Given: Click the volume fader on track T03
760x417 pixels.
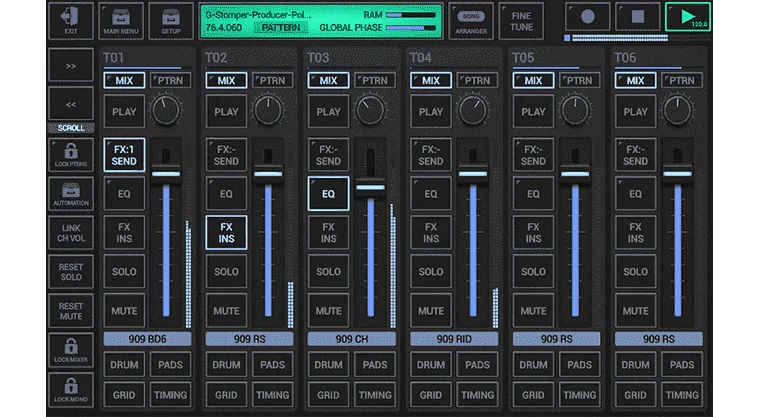Looking at the screenshot, I should tap(370, 187).
